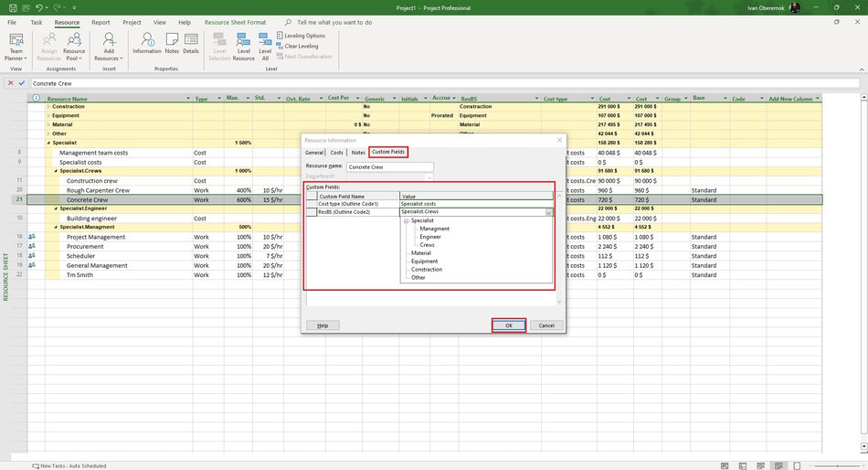Screen dimensions: 868x470
Task: Expand the Equipment group in resource sheet
Action: point(48,115)
